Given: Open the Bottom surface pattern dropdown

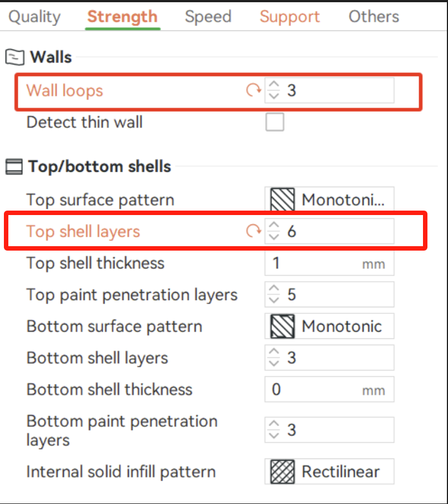Looking at the screenshot, I should point(328,326).
